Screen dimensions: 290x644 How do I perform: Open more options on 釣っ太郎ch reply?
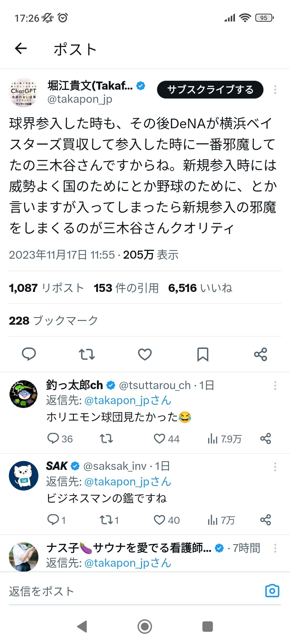pos(275,386)
